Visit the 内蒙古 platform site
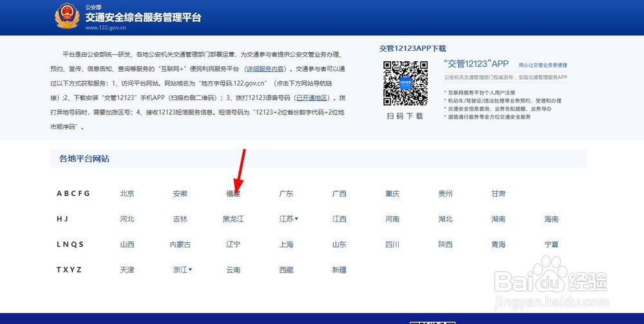Viewport: 644px width, 324px height. click(180, 244)
